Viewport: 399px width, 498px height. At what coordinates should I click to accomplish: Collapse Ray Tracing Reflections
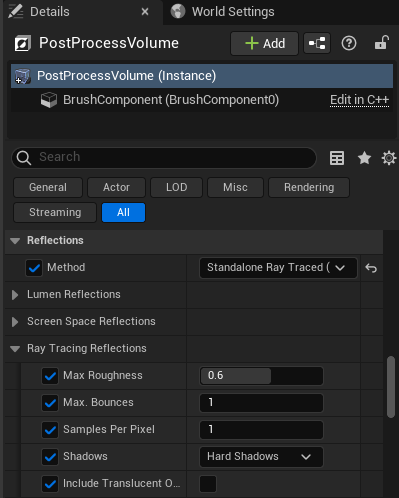point(15,349)
